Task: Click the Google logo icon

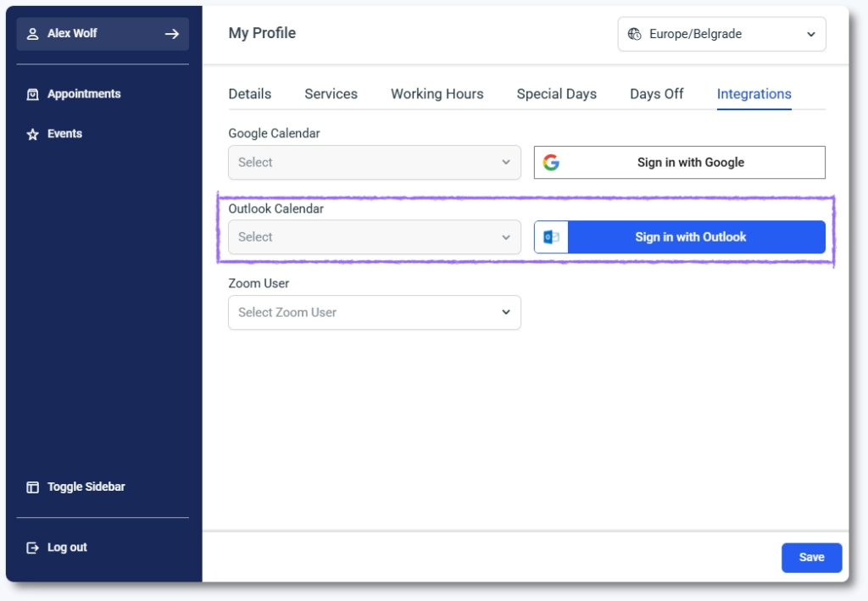Action: 552,163
